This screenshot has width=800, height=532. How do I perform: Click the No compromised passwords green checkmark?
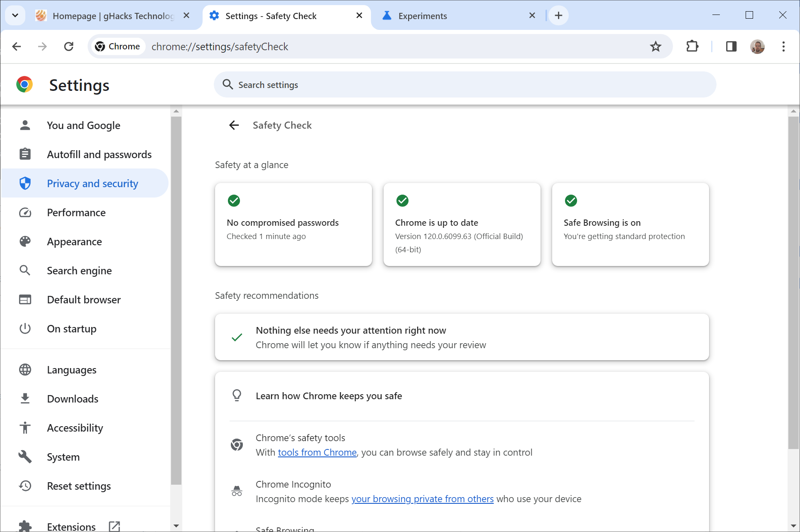point(234,200)
